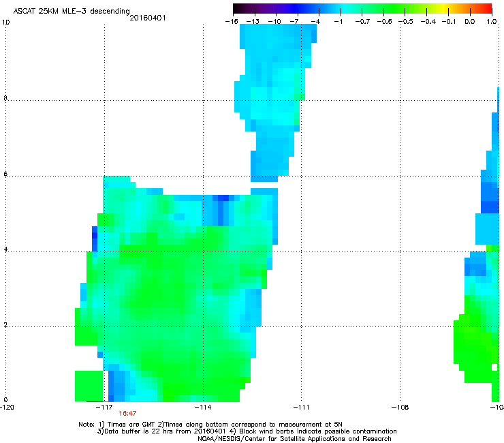Select the date '20160401' beneath the title
This screenshot has height=443, width=504.
(148, 18)
